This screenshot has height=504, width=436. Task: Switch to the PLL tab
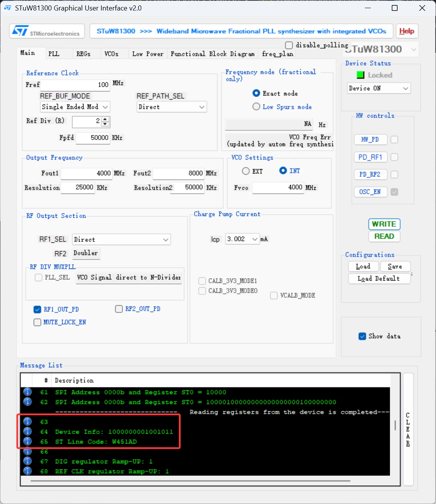54,54
